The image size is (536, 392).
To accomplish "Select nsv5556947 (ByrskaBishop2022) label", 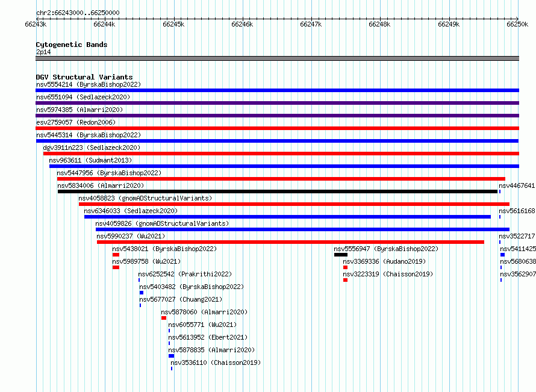I will tap(386, 249).
